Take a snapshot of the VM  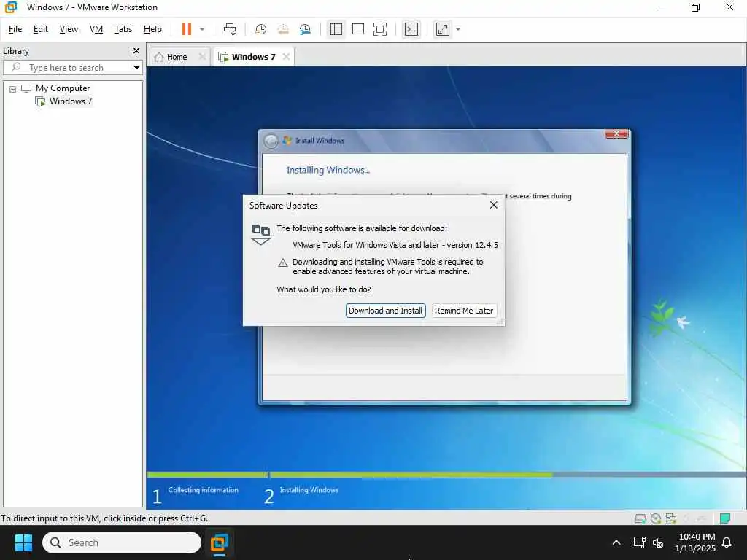coord(260,29)
